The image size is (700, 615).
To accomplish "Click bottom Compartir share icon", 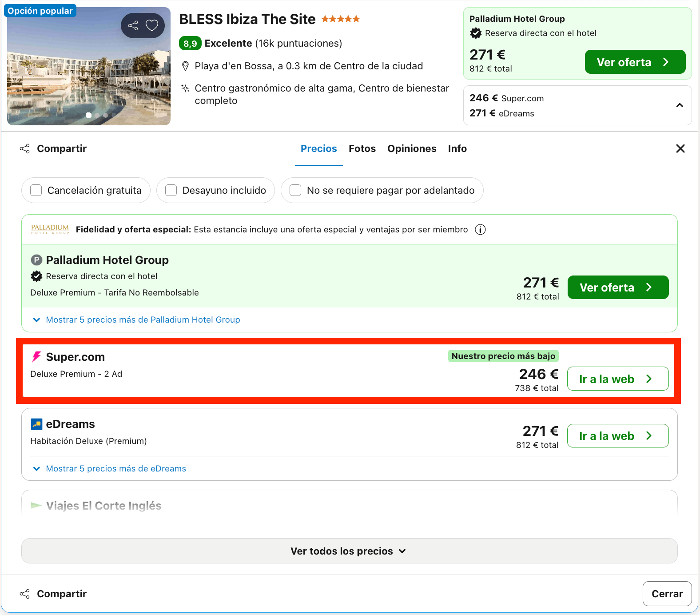I will [25, 594].
